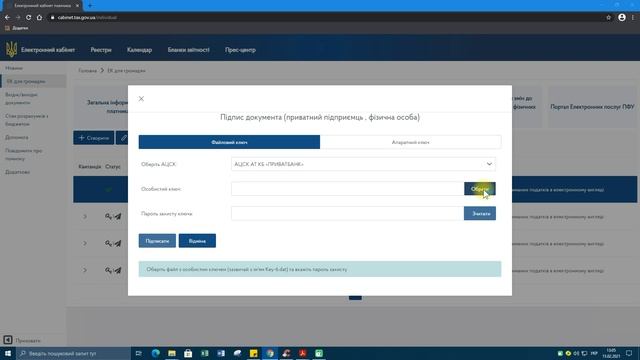Switch to the Файловий ключ tab
640x360 pixels.
pos(229,142)
